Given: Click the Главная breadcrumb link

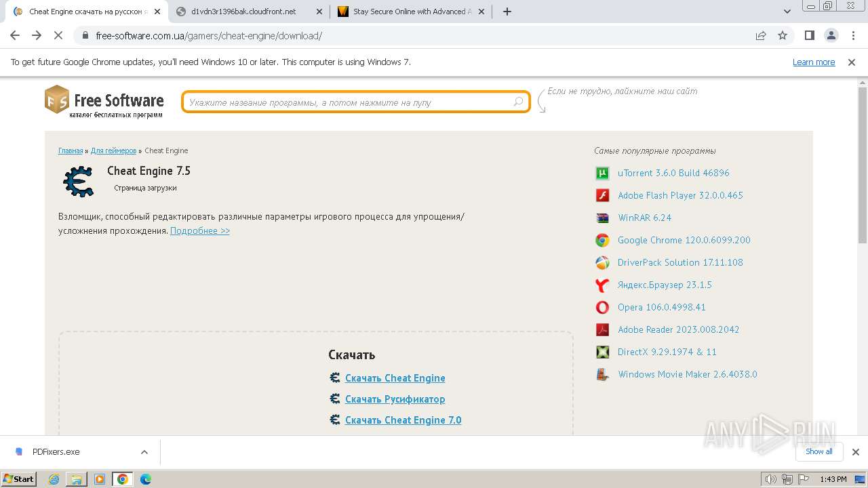Looking at the screenshot, I should [71, 150].
